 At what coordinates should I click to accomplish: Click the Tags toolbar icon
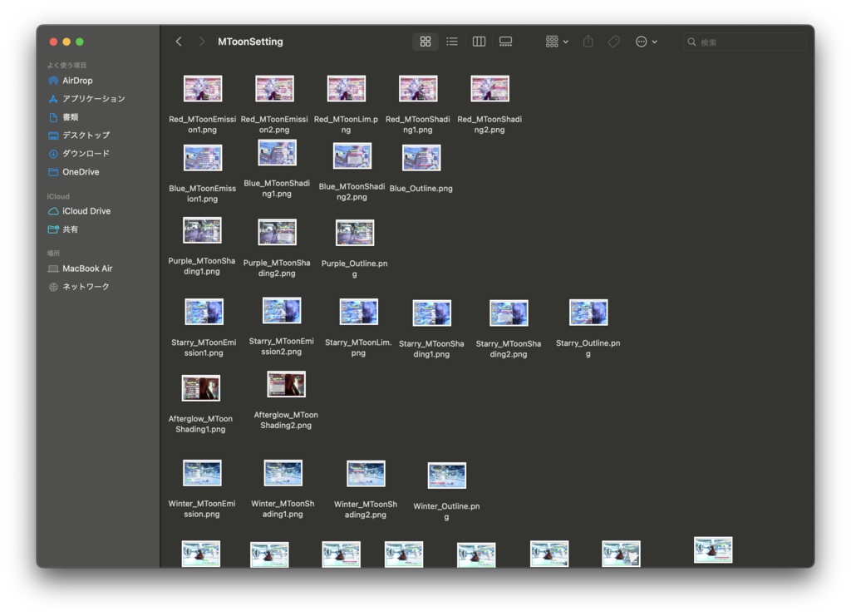click(x=614, y=42)
